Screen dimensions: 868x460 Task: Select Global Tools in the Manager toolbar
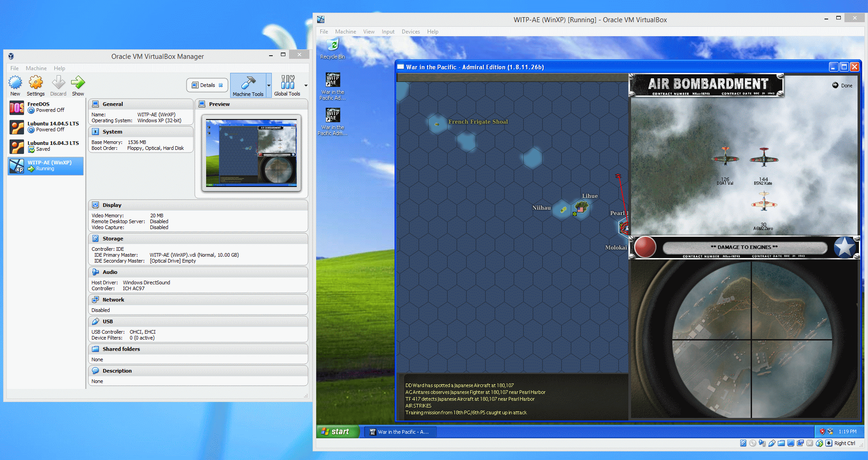(x=287, y=86)
